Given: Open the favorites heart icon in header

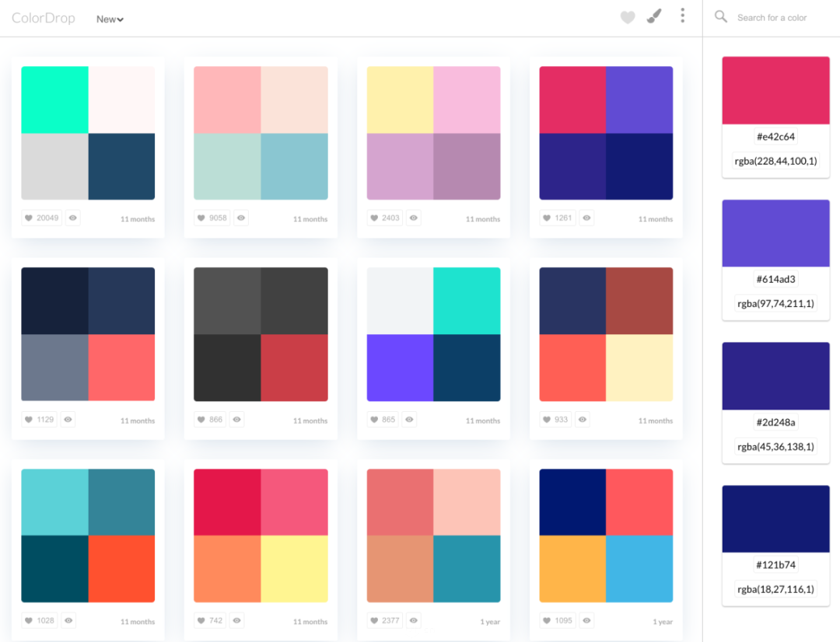Looking at the screenshot, I should (628, 18).
